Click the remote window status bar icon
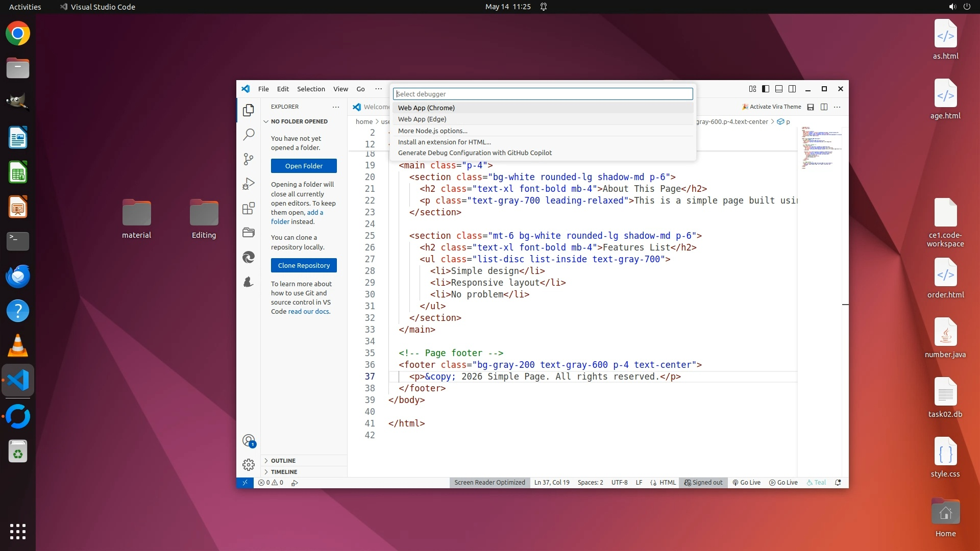 tap(245, 483)
